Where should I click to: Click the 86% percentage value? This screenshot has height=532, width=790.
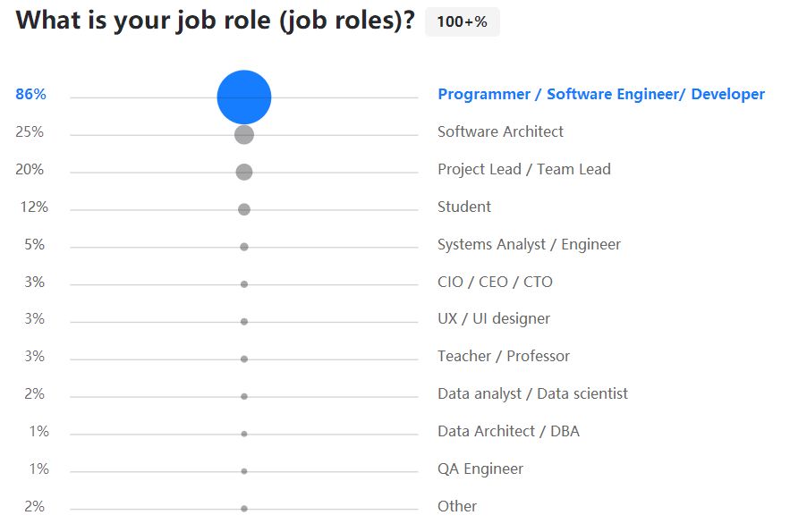tap(30, 94)
